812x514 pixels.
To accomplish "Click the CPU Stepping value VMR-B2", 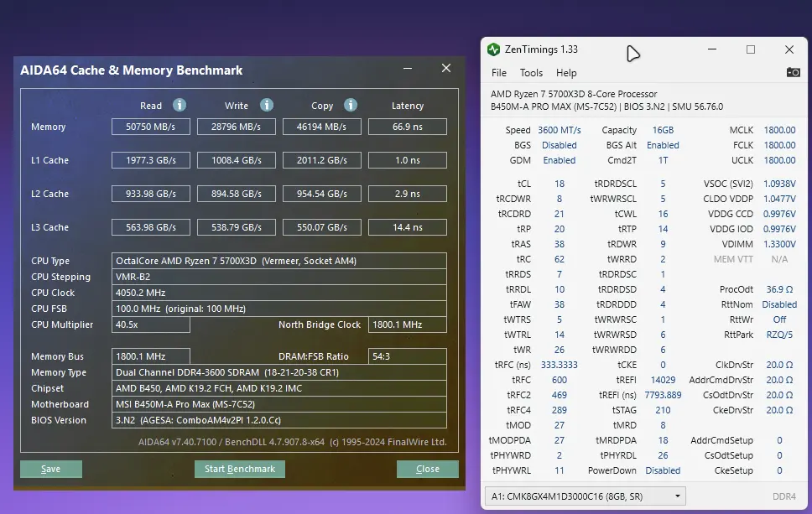I will 279,277.
